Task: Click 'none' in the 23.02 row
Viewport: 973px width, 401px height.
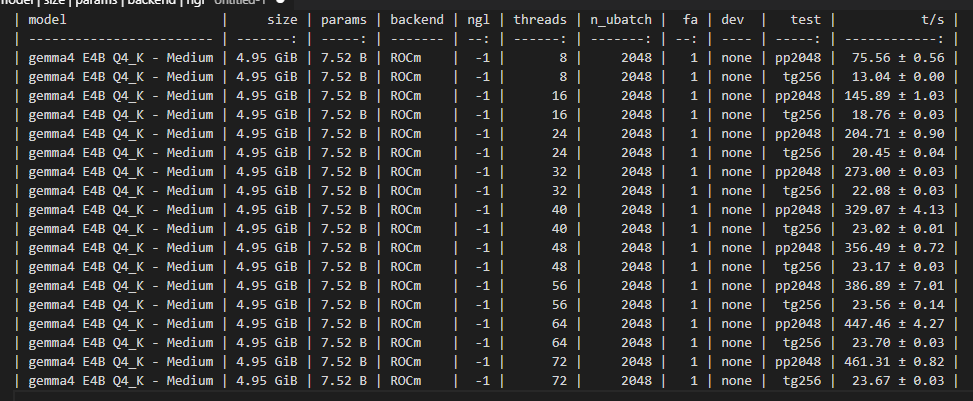Action: 737,228
